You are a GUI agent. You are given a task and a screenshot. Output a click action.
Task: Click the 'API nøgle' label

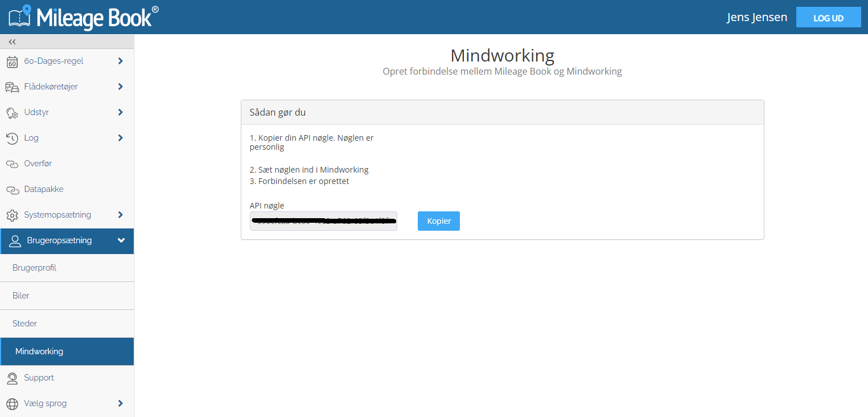(x=267, y=206)
